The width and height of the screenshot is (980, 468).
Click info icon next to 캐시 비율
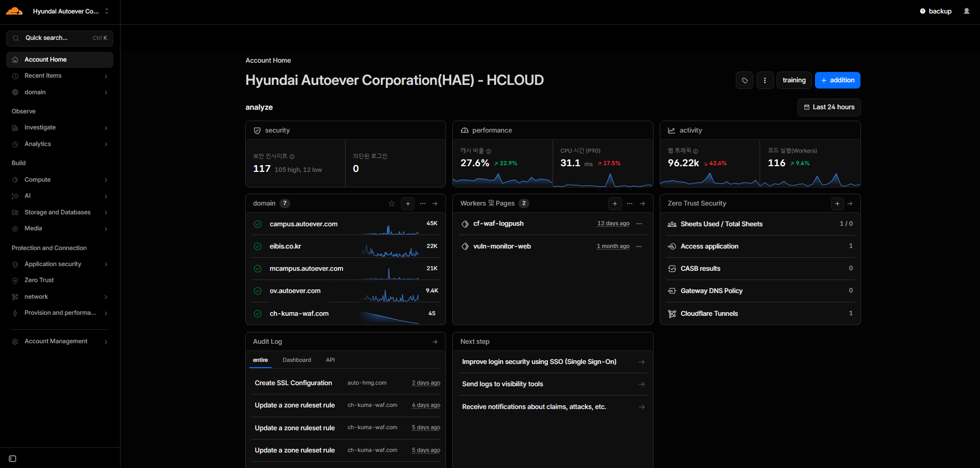(488, 151)
